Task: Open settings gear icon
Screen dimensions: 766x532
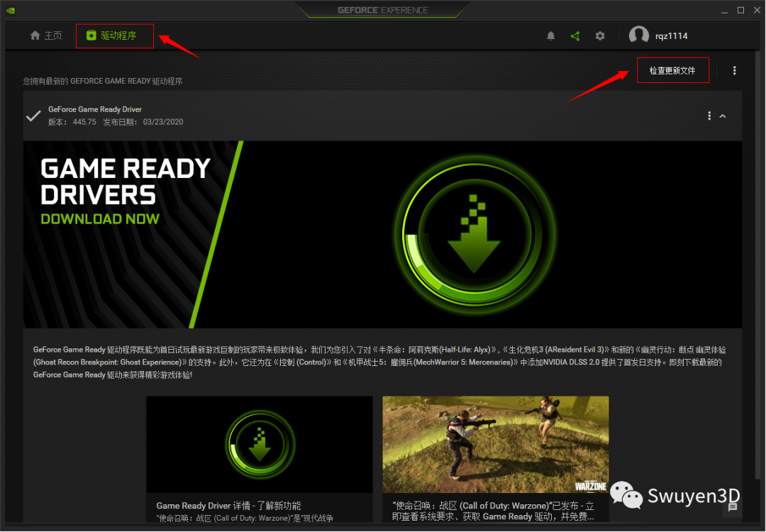Action: [x=600, y=35]
